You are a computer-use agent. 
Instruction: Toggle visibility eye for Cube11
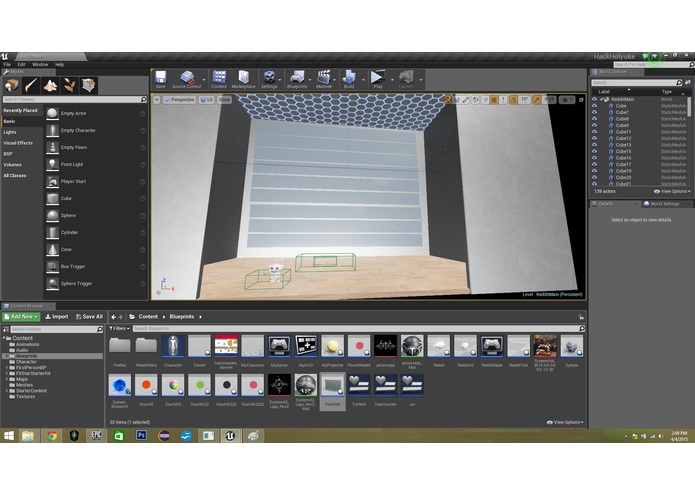click(x=594, y=132)
